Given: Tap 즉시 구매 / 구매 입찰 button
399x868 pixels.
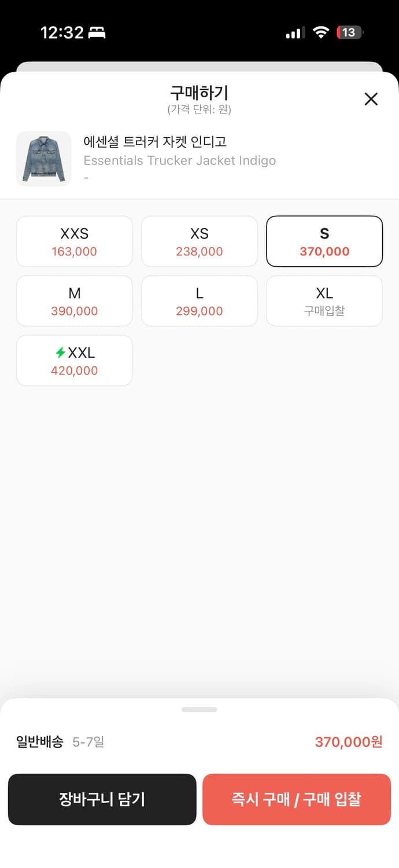Looking at the screenshot, I should (297, 799).
